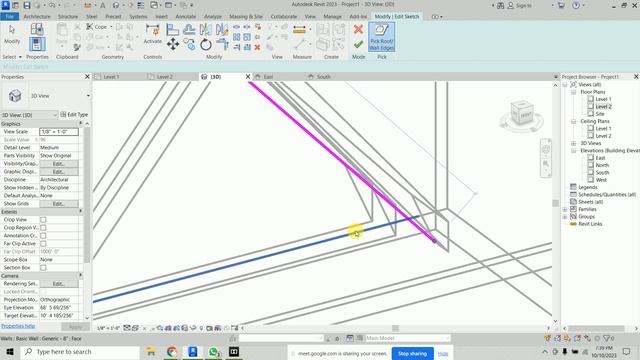Toggle the Far Clip Active checkbox
The image size is (640, 360).
43,244
